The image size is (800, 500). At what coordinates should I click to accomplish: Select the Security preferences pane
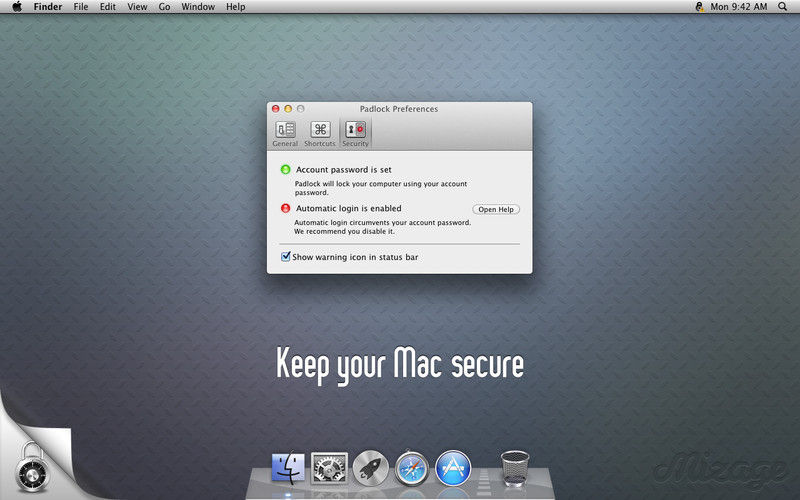[x=355, y=134]
